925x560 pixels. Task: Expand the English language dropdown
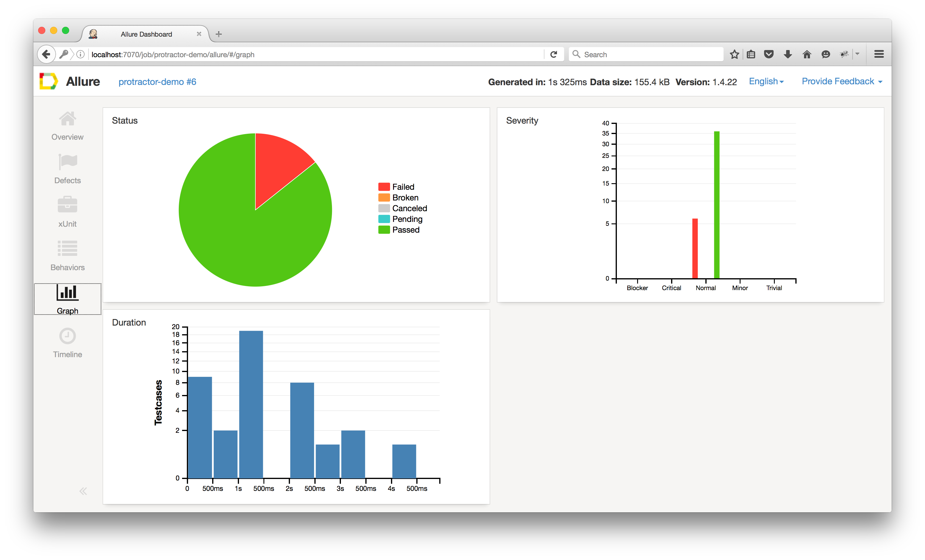[x=766, y=81]
